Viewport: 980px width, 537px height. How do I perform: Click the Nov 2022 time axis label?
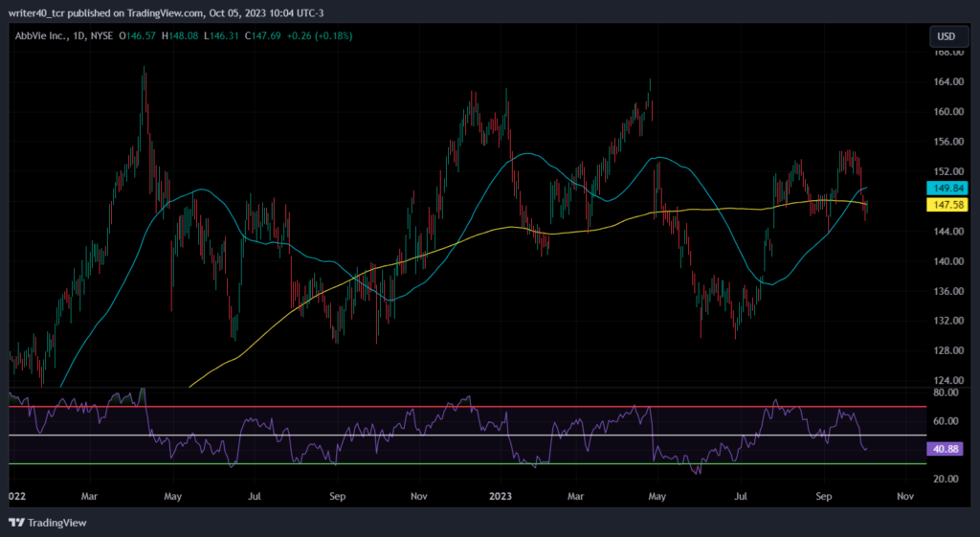pos(419,497)
